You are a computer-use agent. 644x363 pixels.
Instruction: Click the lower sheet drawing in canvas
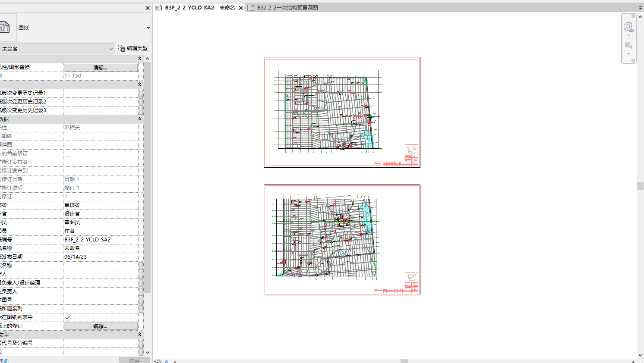click(342, 240)
